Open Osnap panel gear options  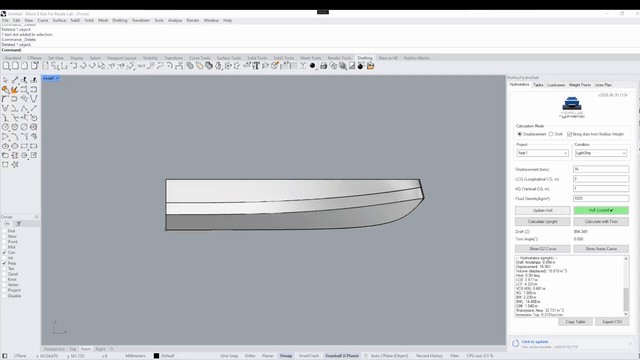(36, 217)
